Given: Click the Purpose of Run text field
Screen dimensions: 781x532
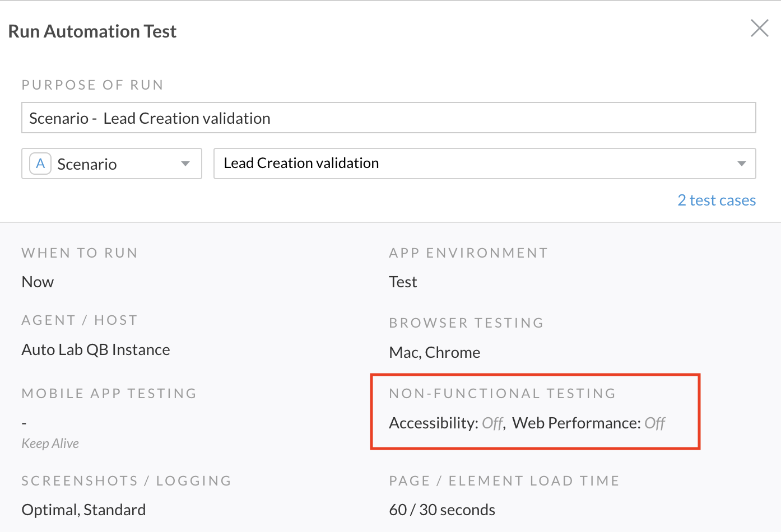Looking at the screenshot, I should [x=389, y=118].
